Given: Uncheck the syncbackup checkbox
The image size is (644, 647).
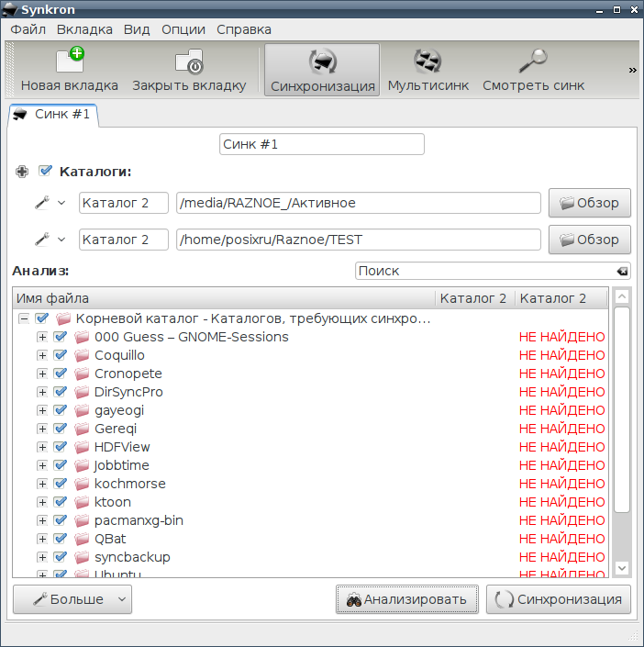Looking at the screenshot, I should (x=61, y=557).
